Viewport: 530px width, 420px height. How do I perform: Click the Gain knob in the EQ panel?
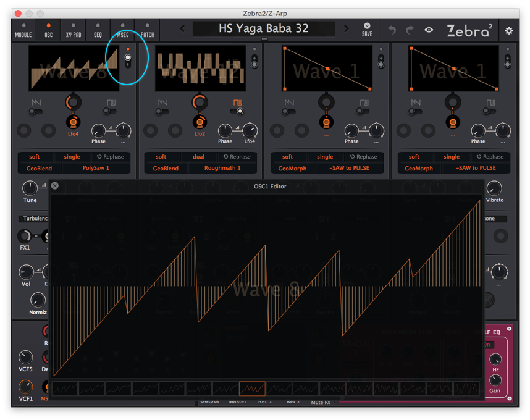(495, 380)
